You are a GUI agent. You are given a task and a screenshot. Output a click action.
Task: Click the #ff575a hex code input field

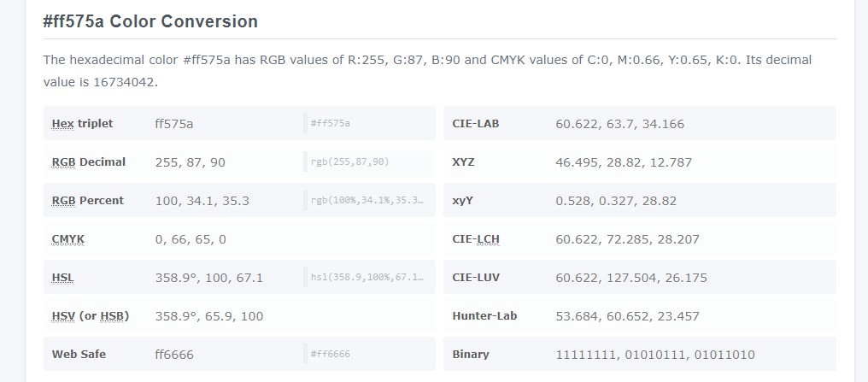click(x=367, y=123)
